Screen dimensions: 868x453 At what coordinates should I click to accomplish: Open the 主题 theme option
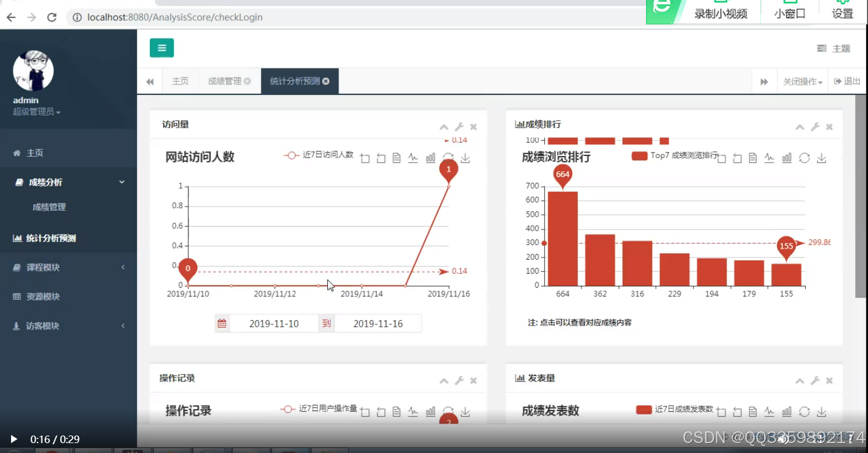coord(834,48)
